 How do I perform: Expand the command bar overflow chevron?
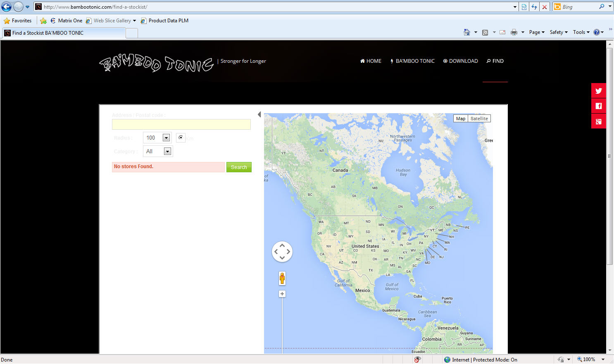(x=610, y=29)
